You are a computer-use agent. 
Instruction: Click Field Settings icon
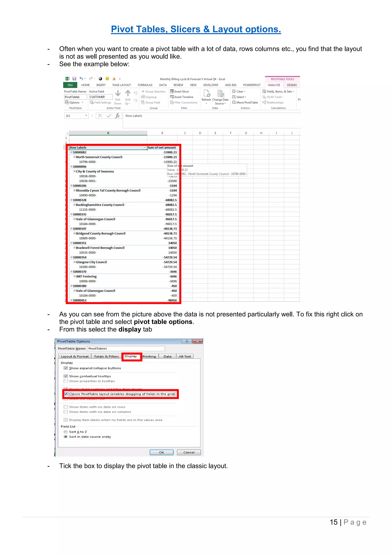(x=92, y=103)
